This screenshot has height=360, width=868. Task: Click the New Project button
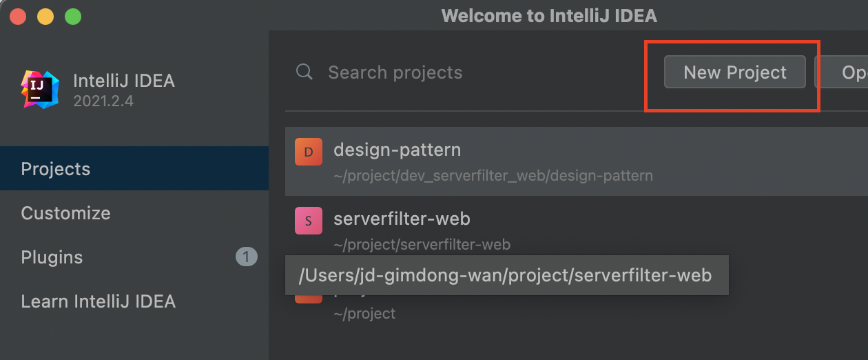[734, 72]
